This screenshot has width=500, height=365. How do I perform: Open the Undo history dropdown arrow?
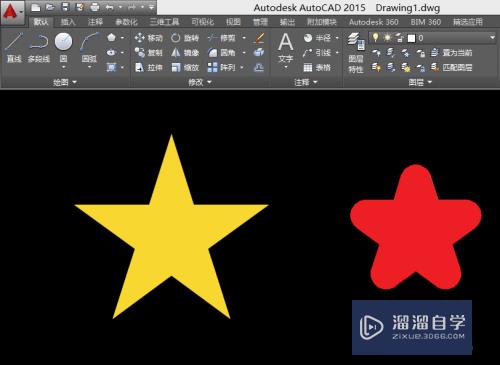pos(120,7)
